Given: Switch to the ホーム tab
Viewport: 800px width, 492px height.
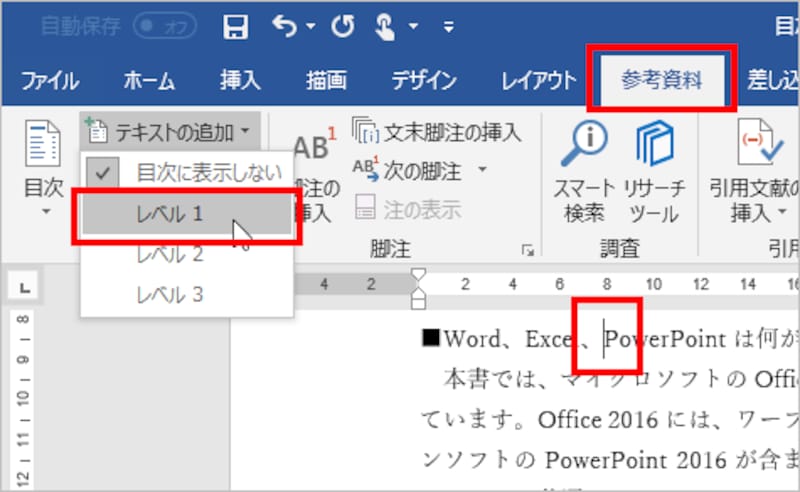Looking at the screenshot, I should pos(149,81).
